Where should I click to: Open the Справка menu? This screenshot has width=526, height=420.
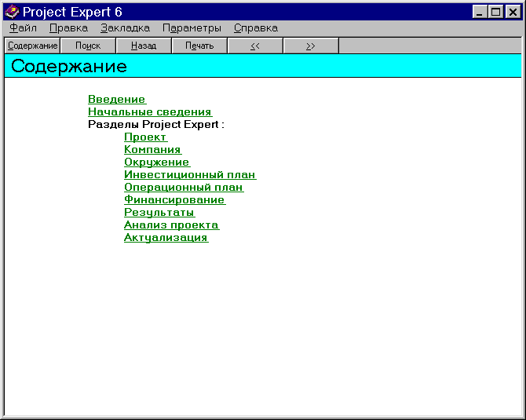pos(256,27)
